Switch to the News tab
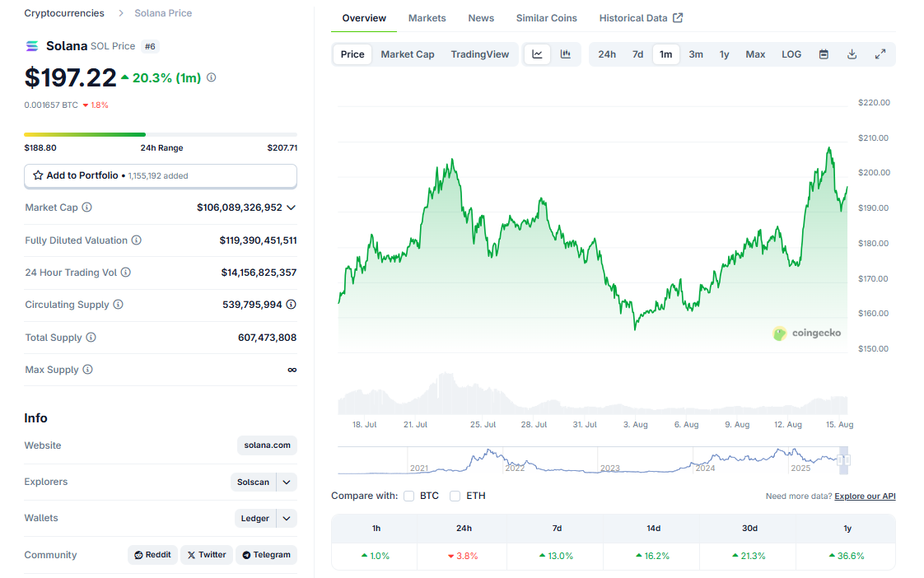Image resolution: width=924 pixels, height=578 pixels. 481,18
